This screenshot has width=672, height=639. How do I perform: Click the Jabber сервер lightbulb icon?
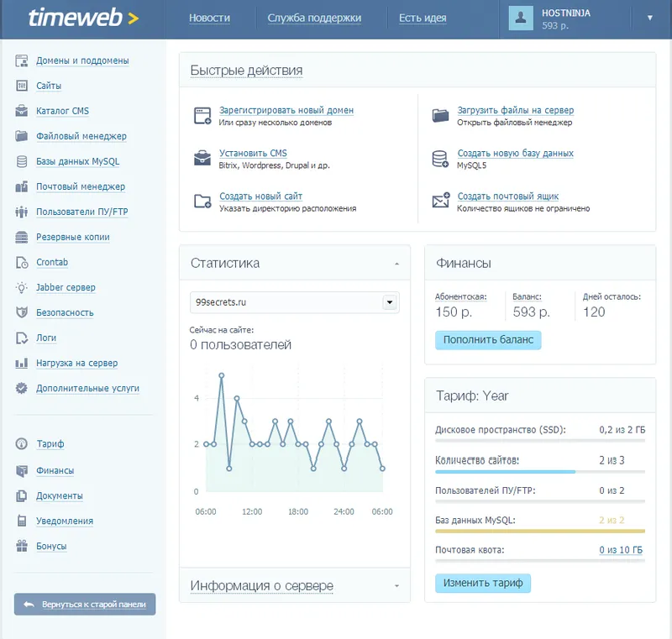click(x=22, y=287)
